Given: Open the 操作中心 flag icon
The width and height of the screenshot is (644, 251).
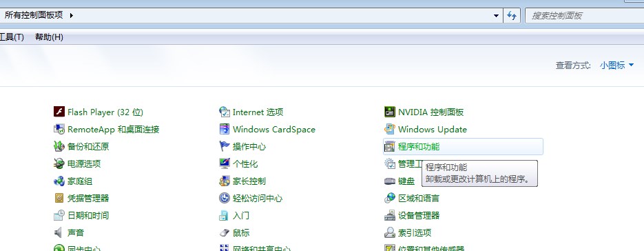Looking at the screenshot, I should point(225,146).
